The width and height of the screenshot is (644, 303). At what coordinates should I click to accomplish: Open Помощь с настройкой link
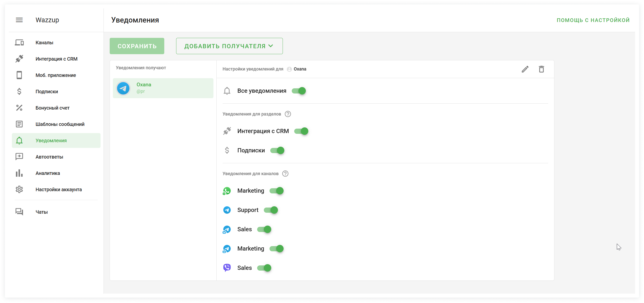[593, 20]
